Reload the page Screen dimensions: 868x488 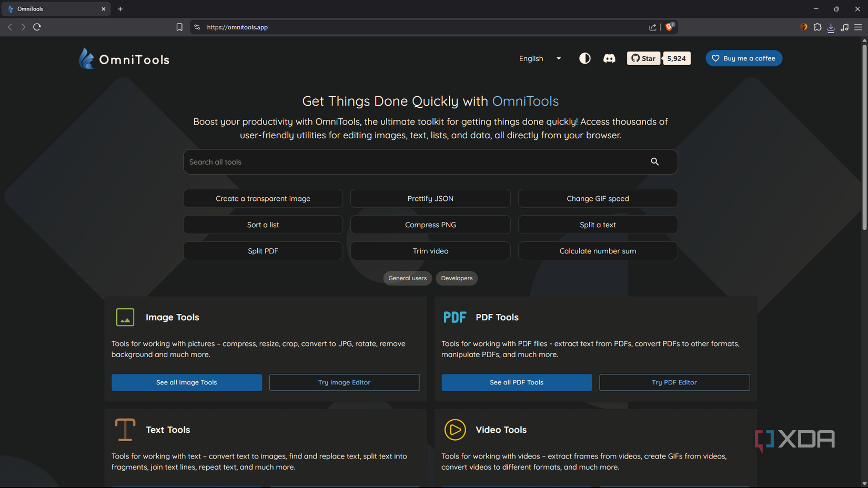point(37,27)
